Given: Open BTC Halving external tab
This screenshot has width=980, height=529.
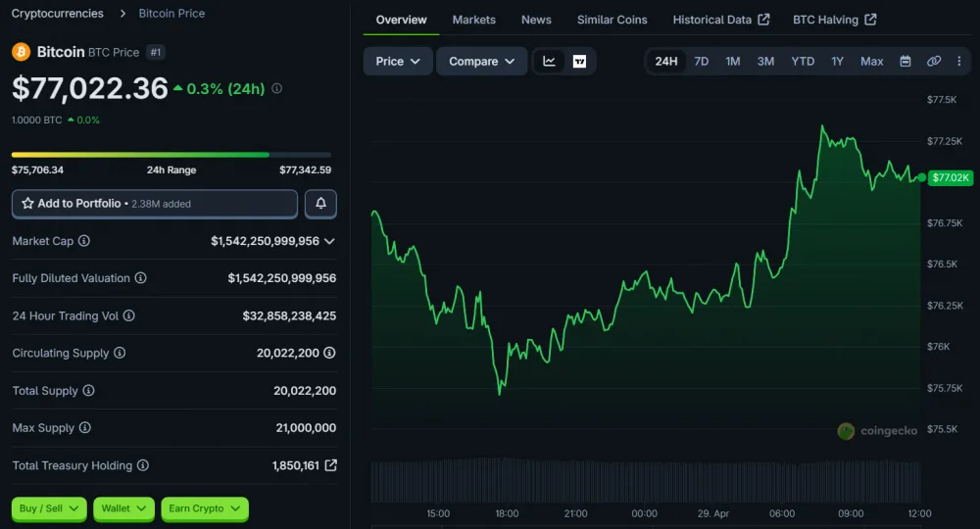Looking at the screenshot, I should tap(834, 20).
